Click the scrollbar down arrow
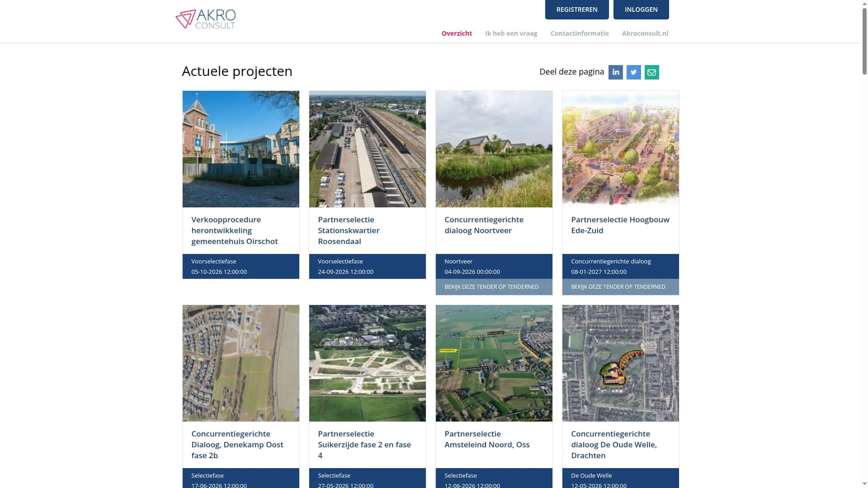The height and width of the screenshot is (488, 868). [864, 484]
